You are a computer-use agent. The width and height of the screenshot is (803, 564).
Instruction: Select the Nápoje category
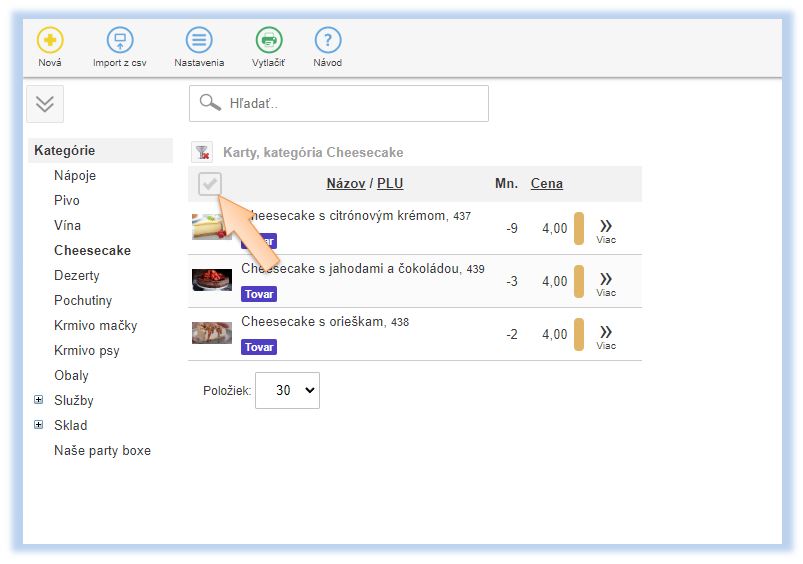pyautogui.click(x=75, y=176)
